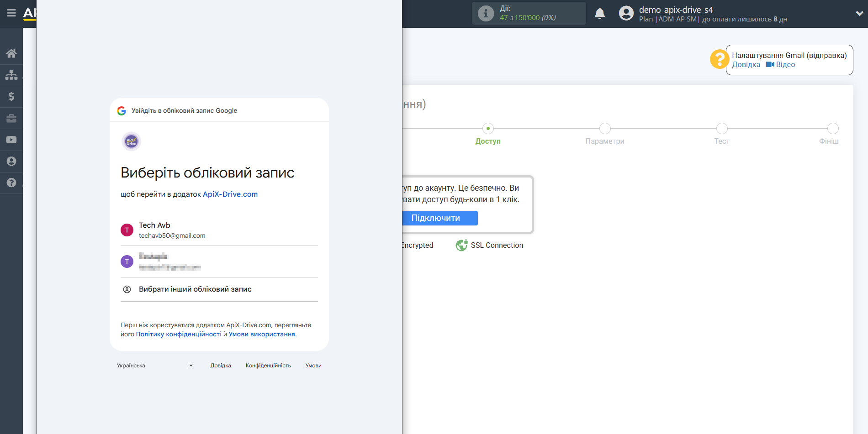
Task: Open the Відео link in help box
Action: [x=781, y=65]
